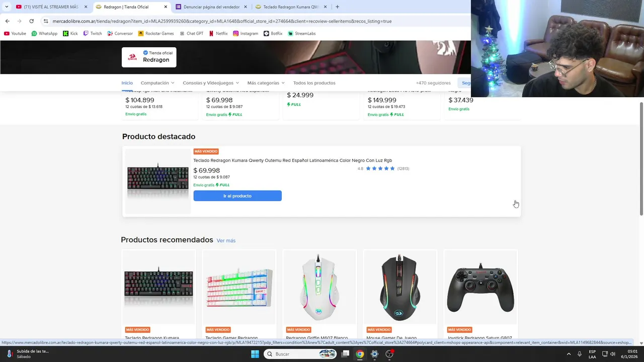Click the Windows taskbar search box
Image resolution: width=644 pixels, height=362 pixels.
click(x=300, y=354)
